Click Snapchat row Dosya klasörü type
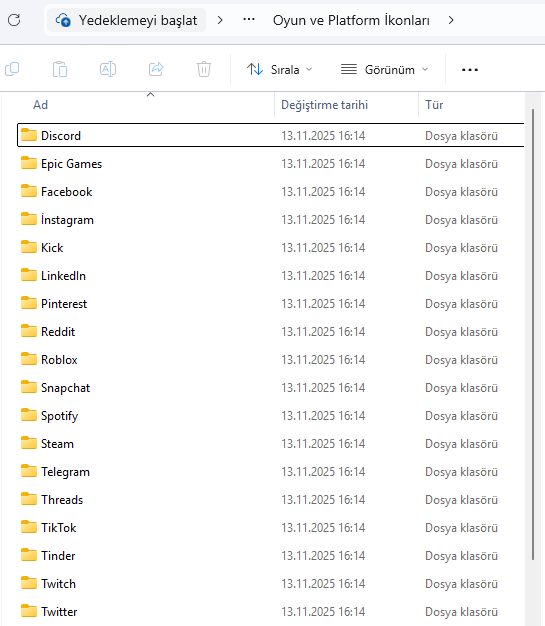The width and height of the screenshot is (545, 626). (461, 387)
